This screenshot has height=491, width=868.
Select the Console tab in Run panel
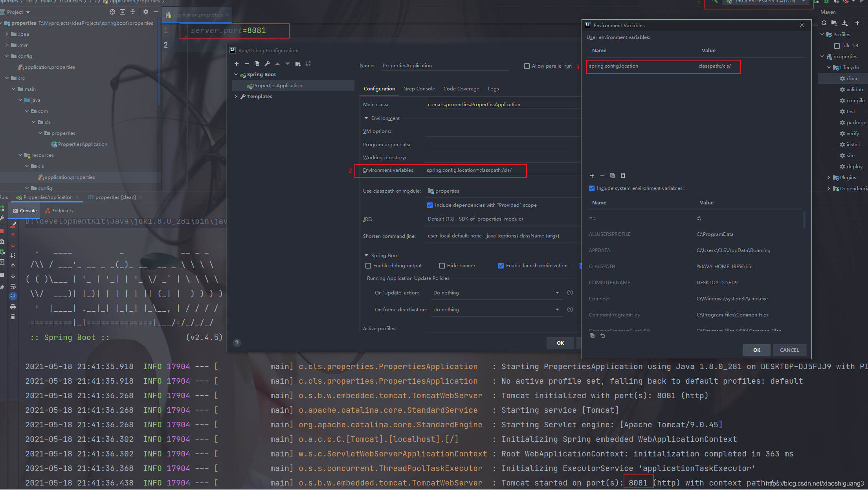pyautogui.click(x=25, y=211)
